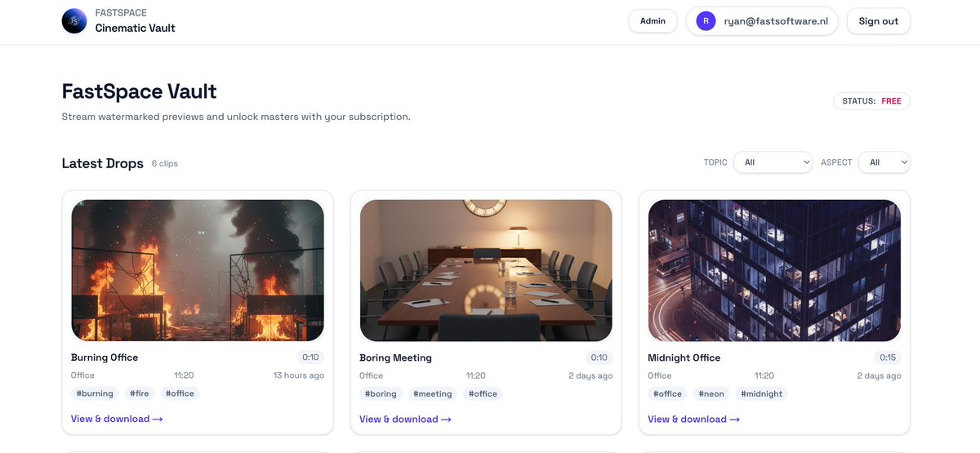Click the 2 days ago text on Boring Meeting
The width and height of the screenshot is (980, 453).
(x=590, y=375)
